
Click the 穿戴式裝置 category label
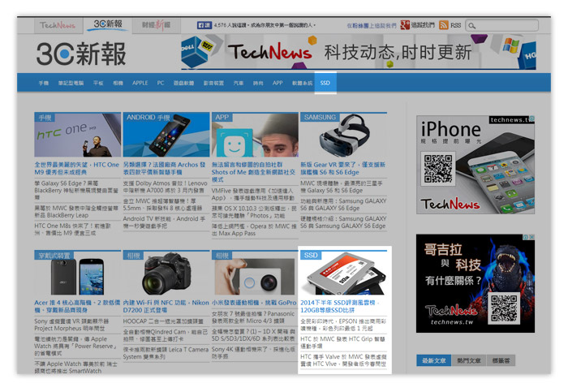coord(54,256)
